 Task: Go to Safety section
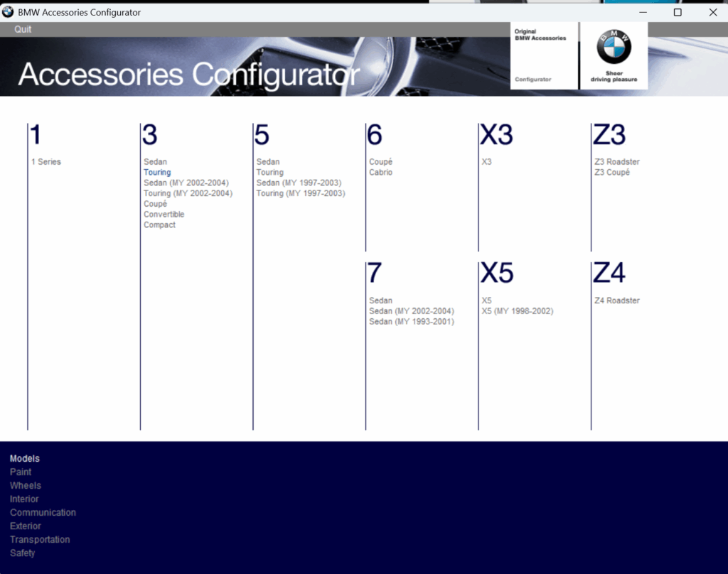coord(22,553)
